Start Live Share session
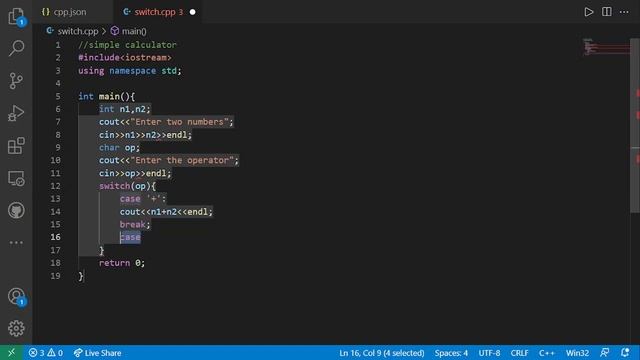This screenshot has width=640, height=360. [x=97, y=353]
